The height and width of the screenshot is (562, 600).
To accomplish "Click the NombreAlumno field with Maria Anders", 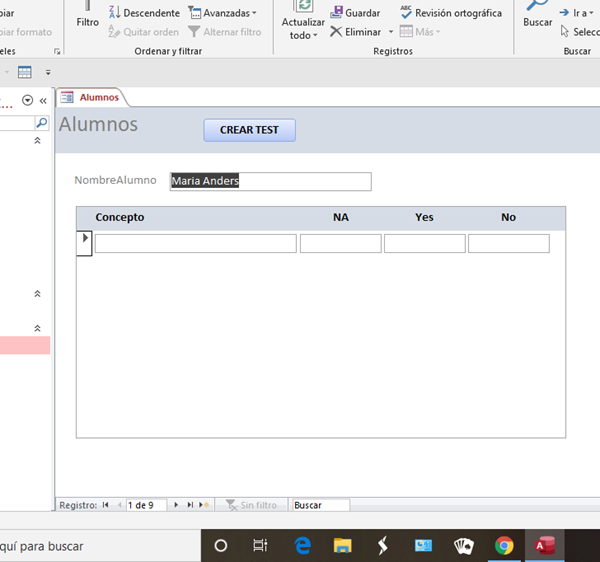I will click(x=270, y=181).
